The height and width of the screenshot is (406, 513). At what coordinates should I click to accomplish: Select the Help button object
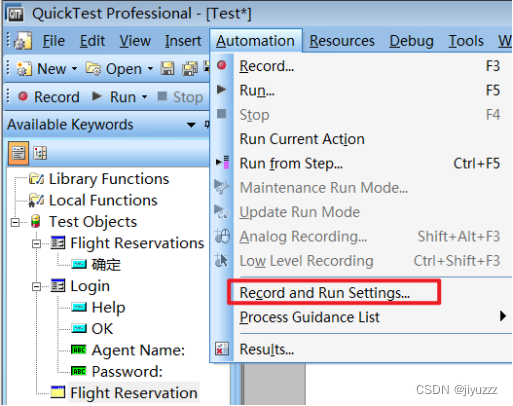(108, 307)
